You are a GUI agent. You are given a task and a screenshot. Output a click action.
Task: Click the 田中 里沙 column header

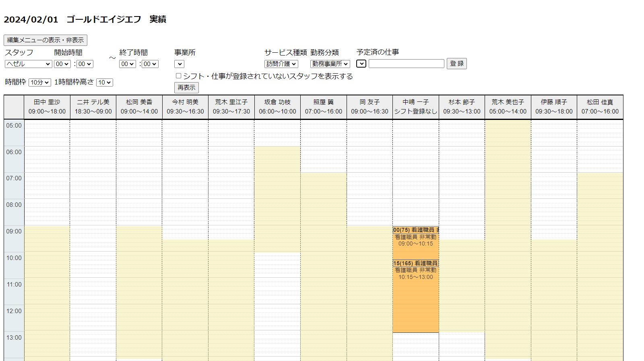[47, 107]
